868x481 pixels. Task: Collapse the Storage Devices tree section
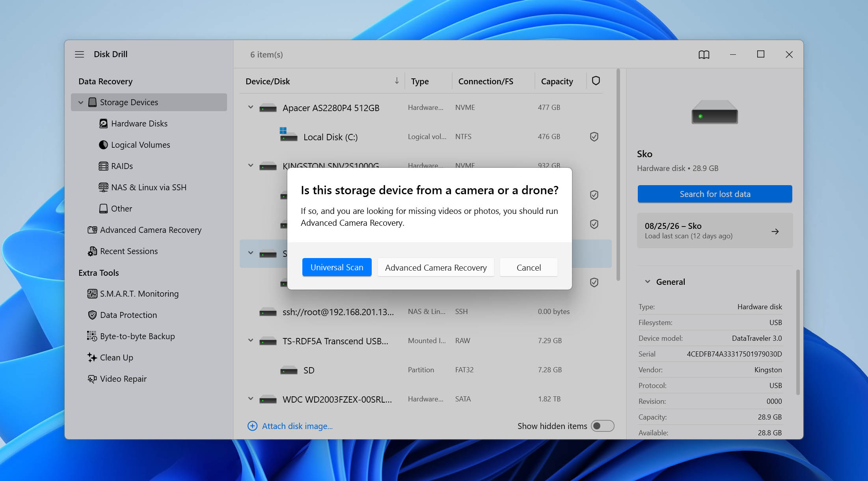[x=81, y=102]
